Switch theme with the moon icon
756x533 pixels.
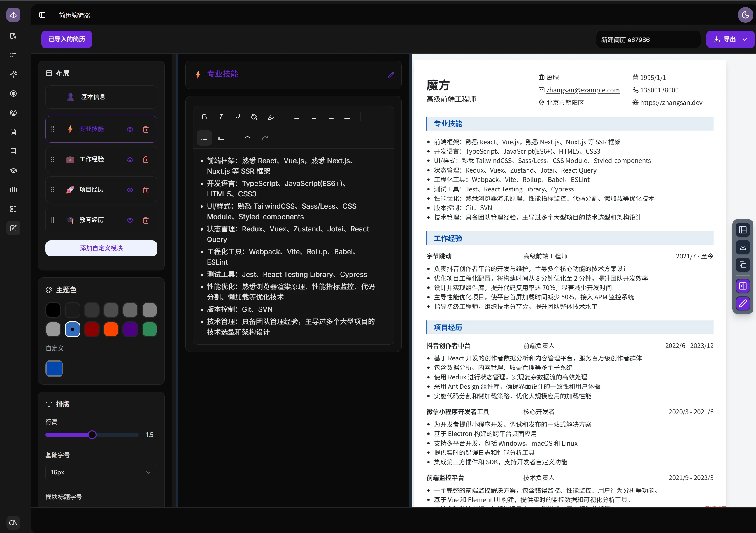click(745, 15)
